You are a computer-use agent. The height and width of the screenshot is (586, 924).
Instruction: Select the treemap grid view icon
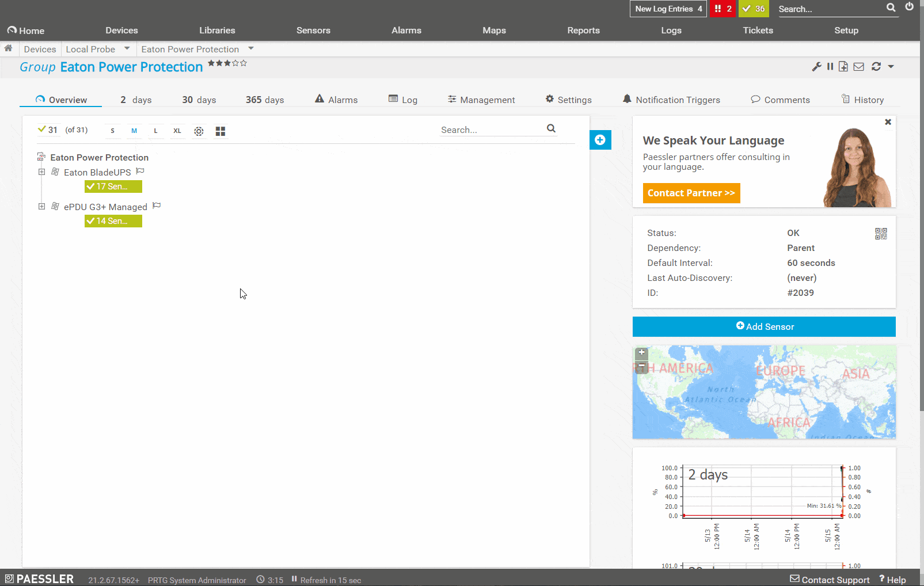pos(220,131)
